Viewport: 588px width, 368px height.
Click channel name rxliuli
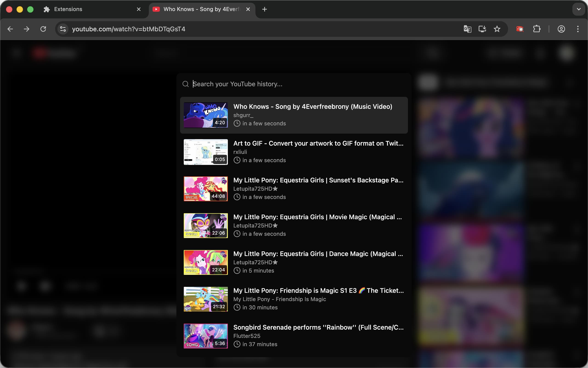(240, 152)
